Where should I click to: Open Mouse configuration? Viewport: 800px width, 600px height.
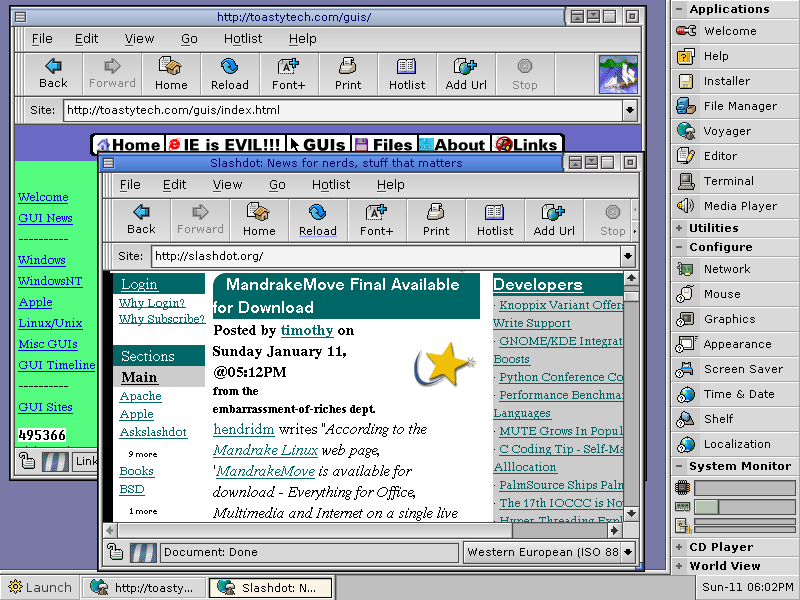(x=735, y=294)
